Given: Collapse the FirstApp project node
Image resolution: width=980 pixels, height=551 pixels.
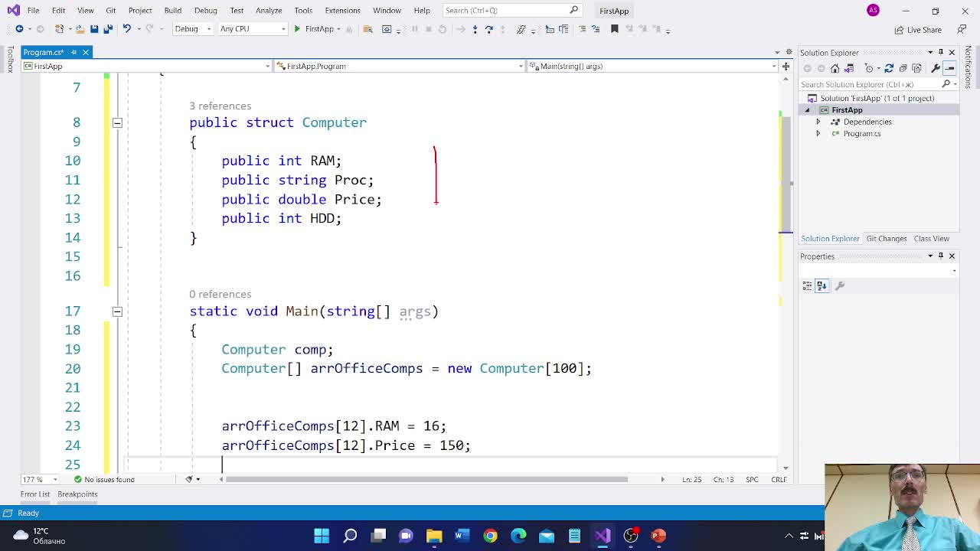Looking at the screenshot, I should (x=807, y=110).
